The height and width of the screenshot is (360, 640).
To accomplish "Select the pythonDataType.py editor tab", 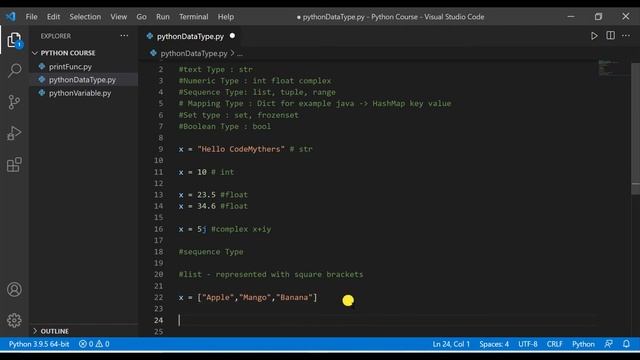I will 190,36.
